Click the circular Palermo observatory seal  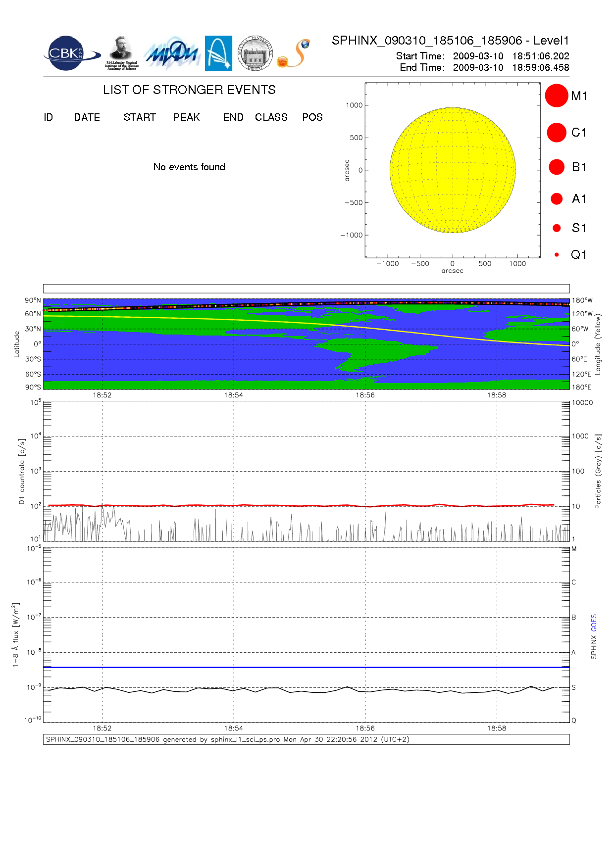255,53
